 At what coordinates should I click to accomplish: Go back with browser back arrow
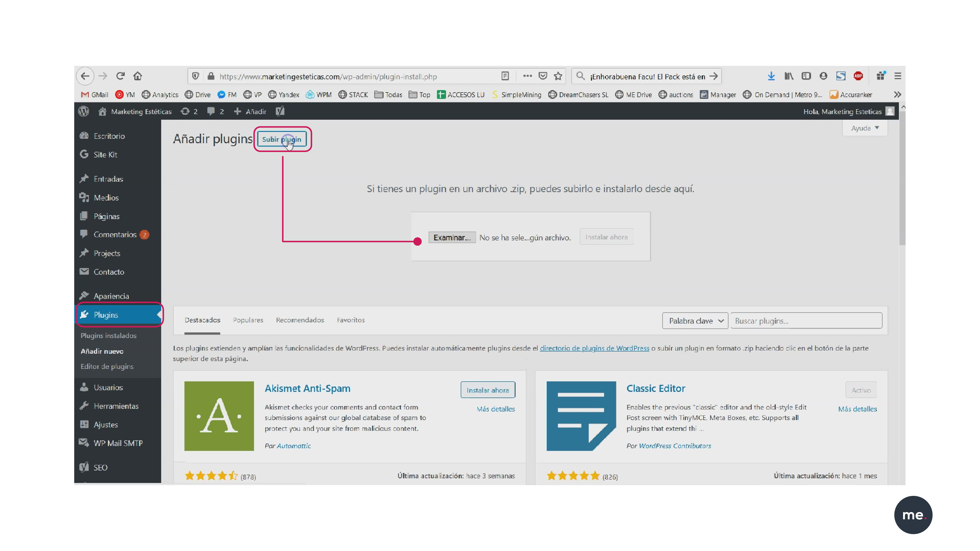85,76
